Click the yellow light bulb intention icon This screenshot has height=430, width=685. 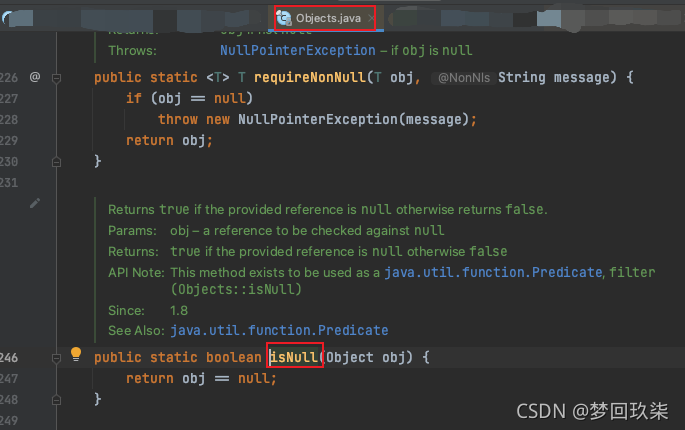(76, 354)
